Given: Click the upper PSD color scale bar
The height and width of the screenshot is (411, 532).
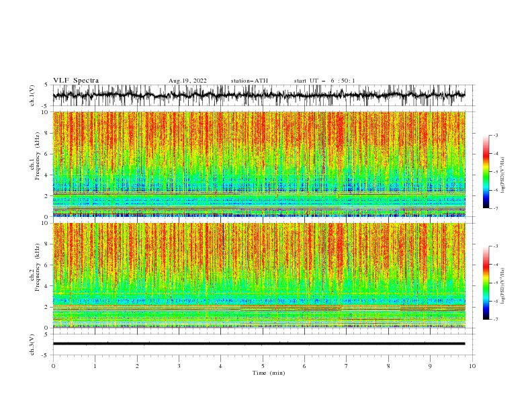Looking at the screenshot, I should point(486,172).
